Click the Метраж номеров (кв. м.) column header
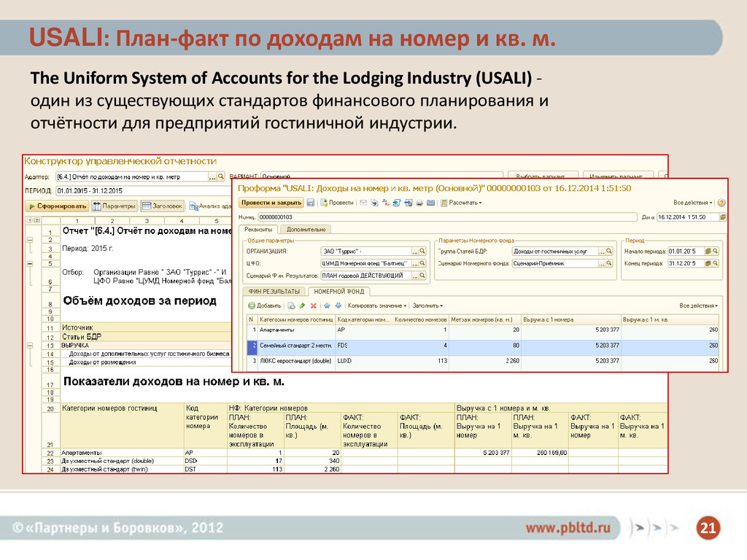Viewport: 747px width, 560px height. click(484, 319)
